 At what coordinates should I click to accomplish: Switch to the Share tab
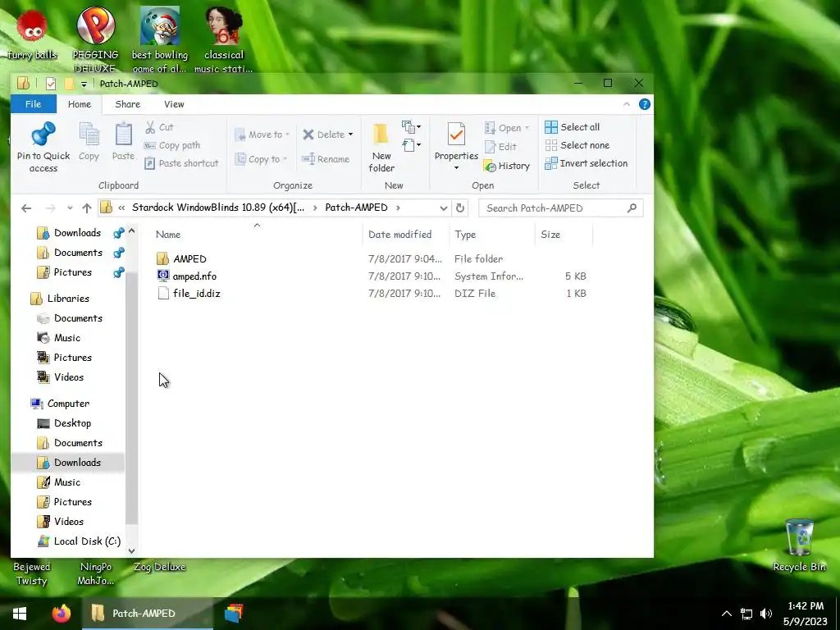(x=127, y=104)
